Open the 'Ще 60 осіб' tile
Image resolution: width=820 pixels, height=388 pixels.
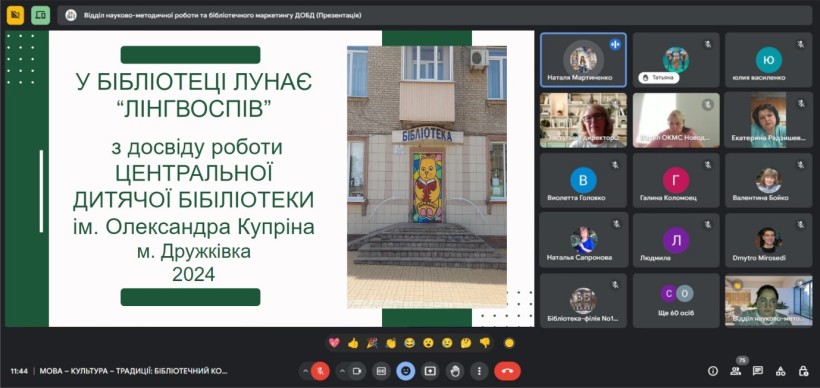pos(676,301)
